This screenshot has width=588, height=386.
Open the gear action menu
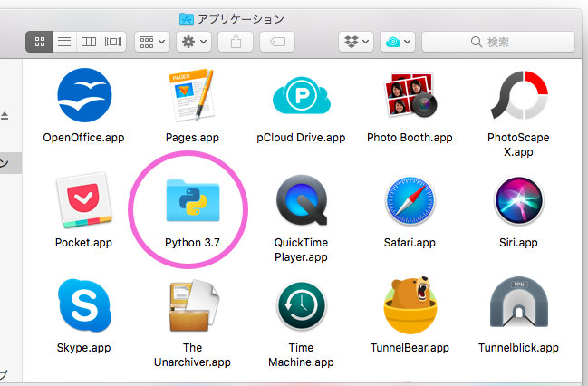click(x=194, y=42)
